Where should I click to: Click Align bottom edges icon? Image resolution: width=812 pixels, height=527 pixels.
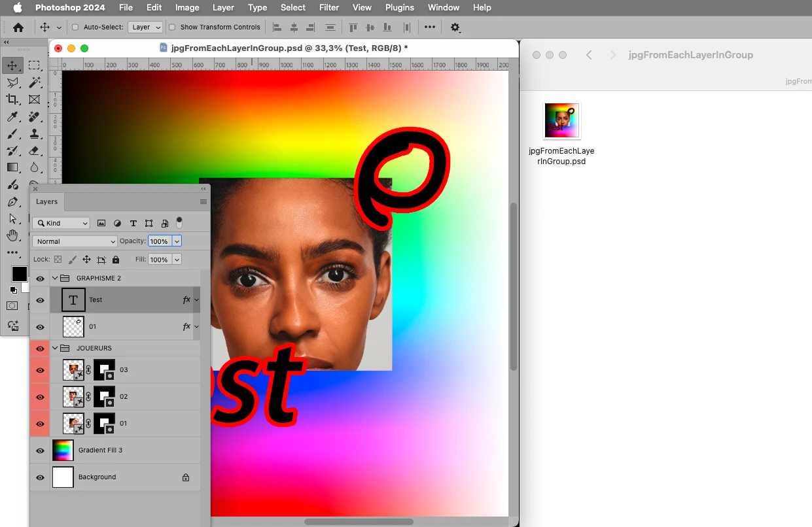pyautogui.click(x=387, y=27)
